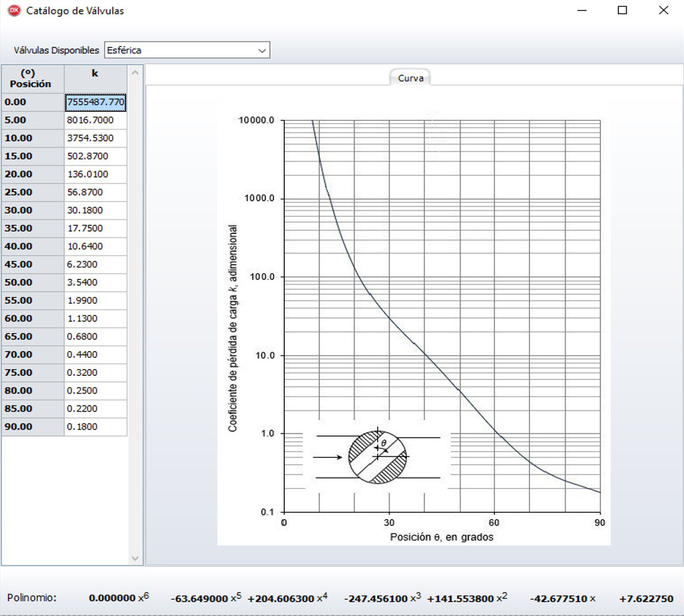Click the polynomial coefficient -63.649000 x5

coord(206,598)
